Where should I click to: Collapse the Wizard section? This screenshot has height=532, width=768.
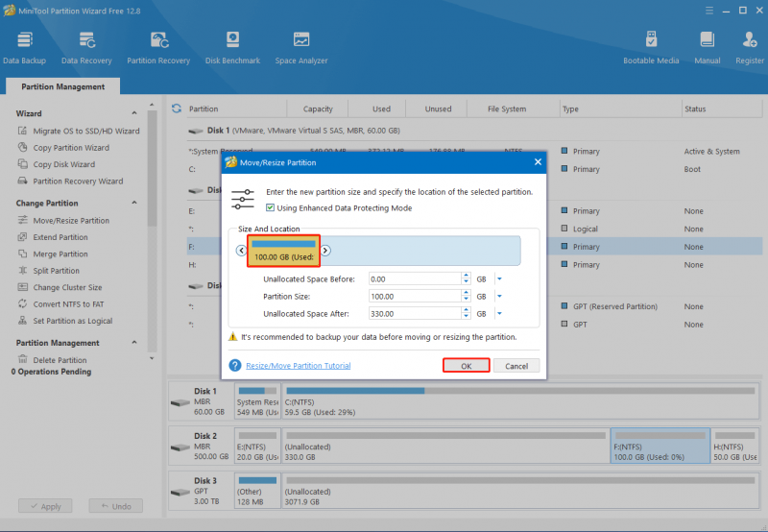pos(134,113)
